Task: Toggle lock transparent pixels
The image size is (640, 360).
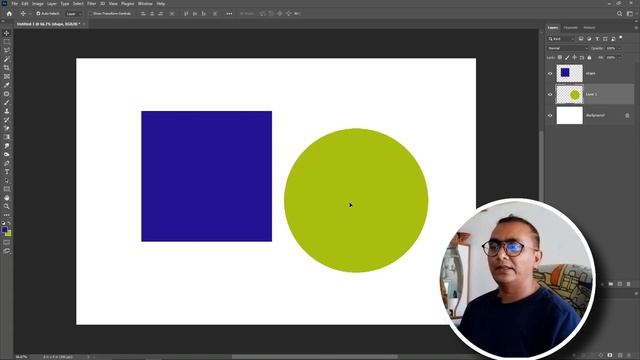Action: point(560,58)
